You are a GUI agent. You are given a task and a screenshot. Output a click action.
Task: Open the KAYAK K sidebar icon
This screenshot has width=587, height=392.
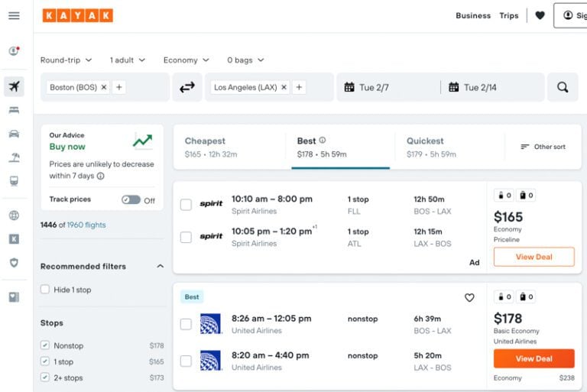(x=15, y=239)
